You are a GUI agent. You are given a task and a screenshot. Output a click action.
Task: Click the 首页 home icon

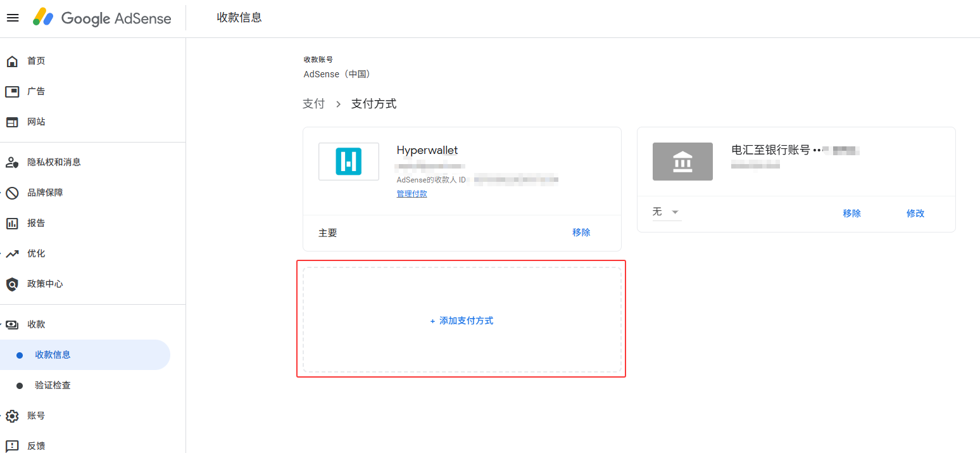12,61
